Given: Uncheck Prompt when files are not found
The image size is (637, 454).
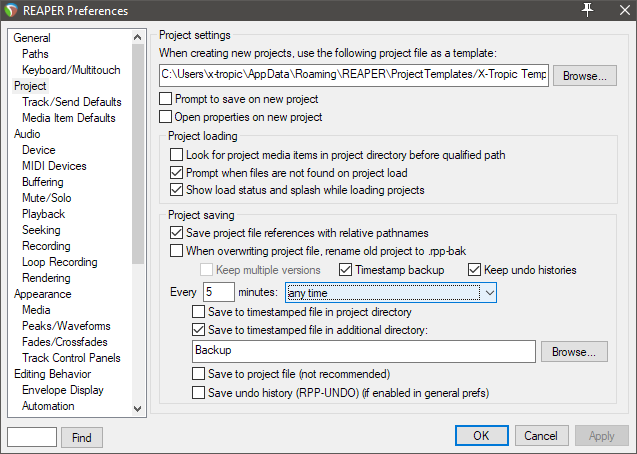Looking at the screenshot, I should 176,173.
